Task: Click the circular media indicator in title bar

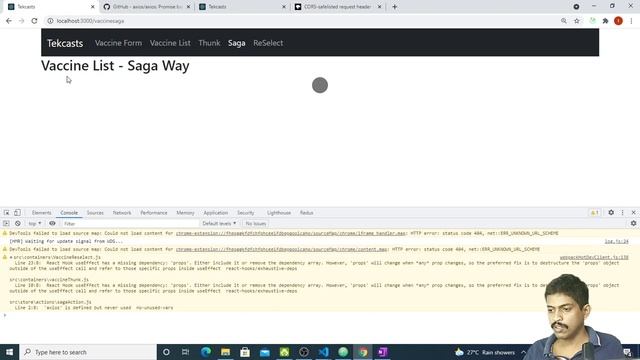Action: point(576,7)
